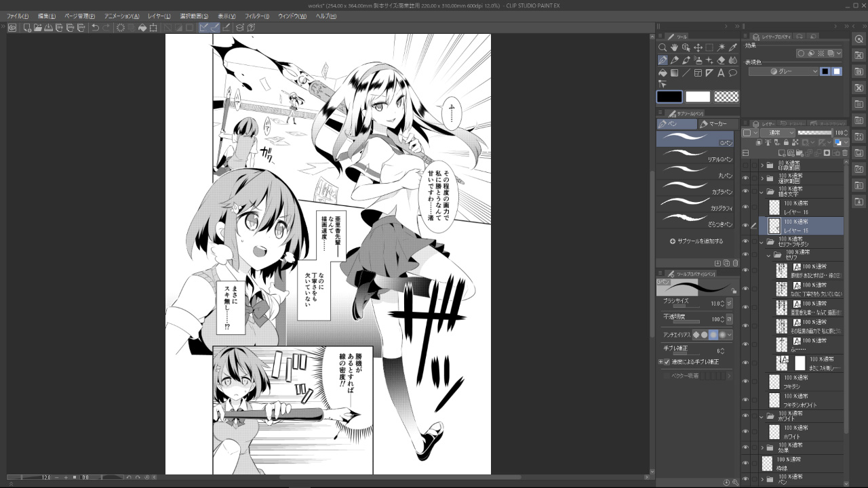Click サブツールを追加する button
The image size is (868, 488).
pos(696,241)
